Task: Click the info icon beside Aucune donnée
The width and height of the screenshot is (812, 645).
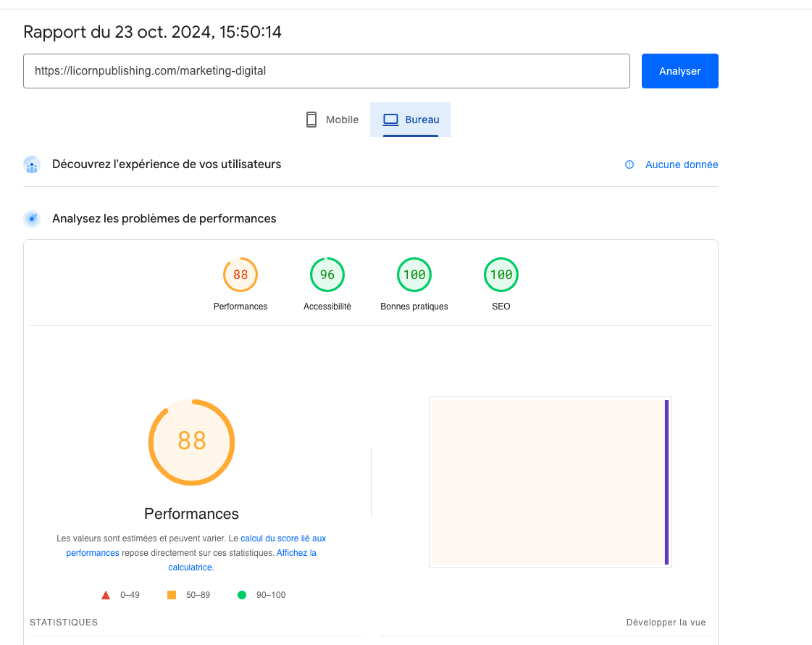Action: tap(629, 165)
